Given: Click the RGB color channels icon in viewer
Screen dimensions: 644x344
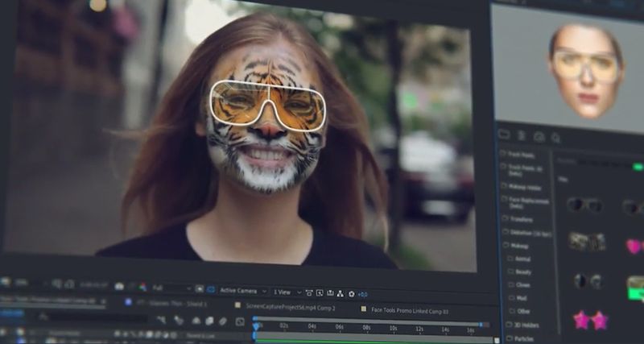Looking at the screenshot, I should point(142,288).
